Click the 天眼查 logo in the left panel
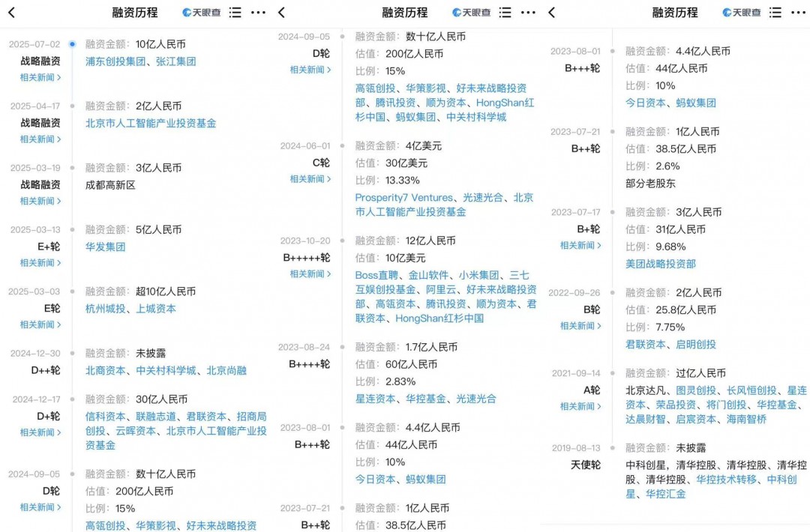 [202, 13]
